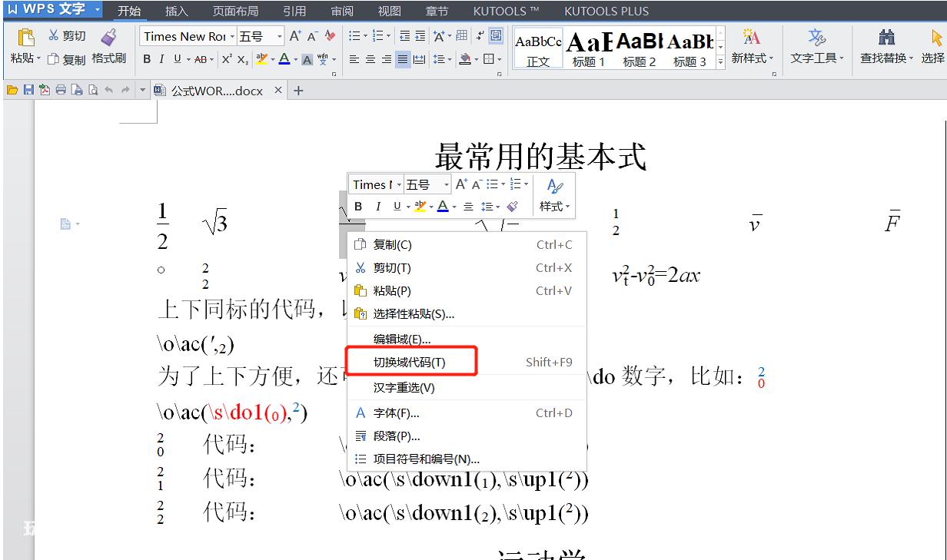Decrease paragraph indent in ribbon
947x560 pixels.
click(404, 36)
